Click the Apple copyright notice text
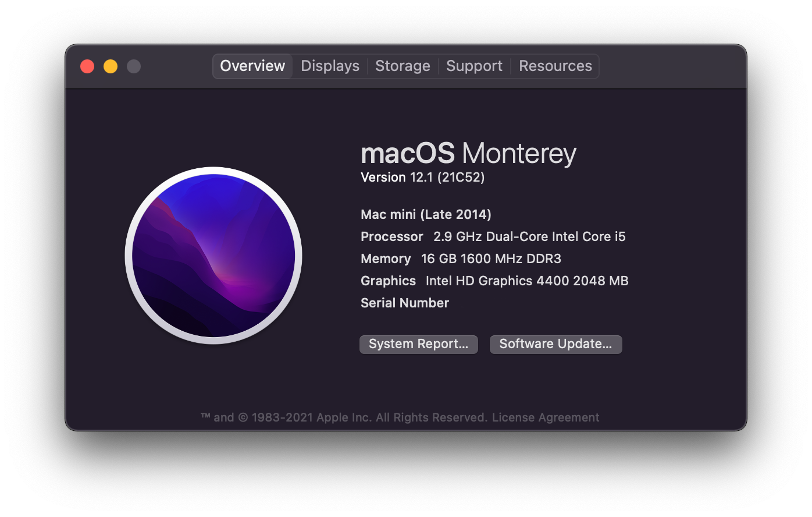Viewport: 812px width, 517px height. pyautogui.click(x=344, y=417)
